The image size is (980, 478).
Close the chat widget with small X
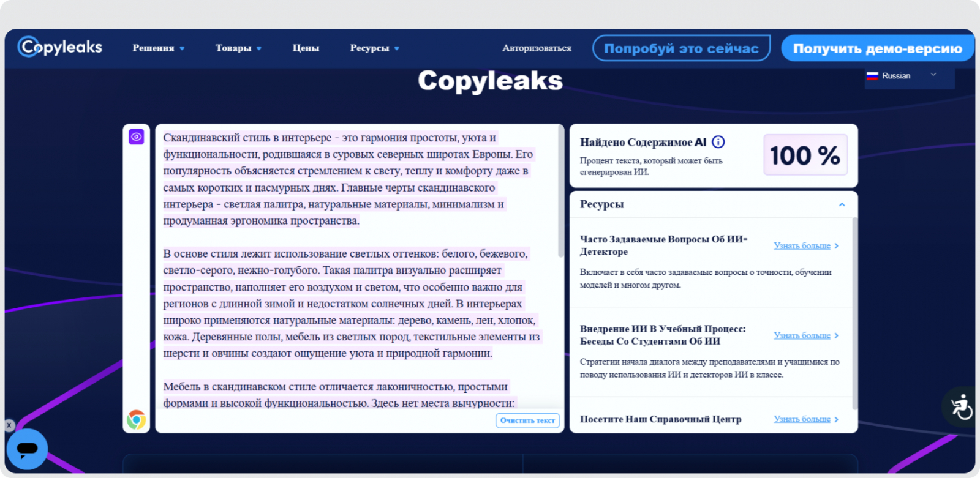pos(9,425)
